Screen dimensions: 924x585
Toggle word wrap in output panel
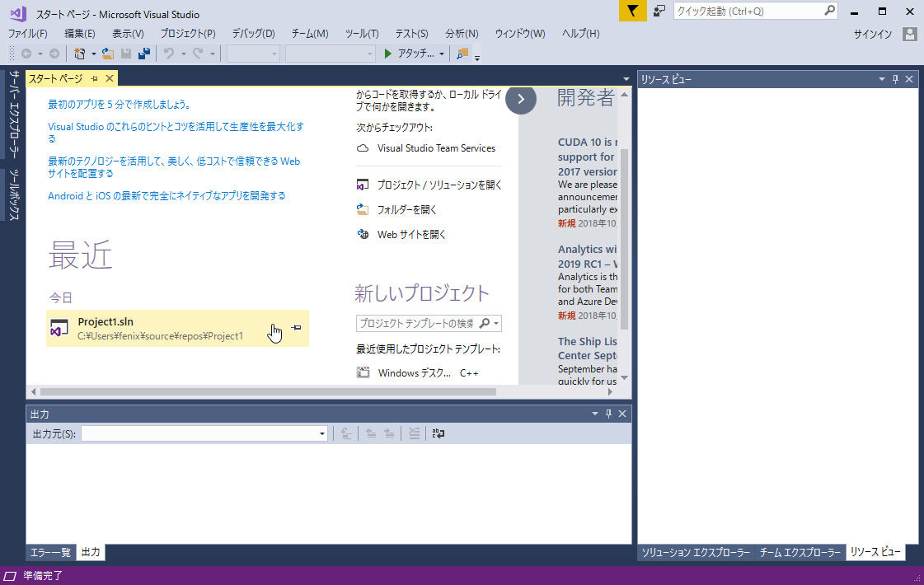pyautogui.click(x=438, y=433)
